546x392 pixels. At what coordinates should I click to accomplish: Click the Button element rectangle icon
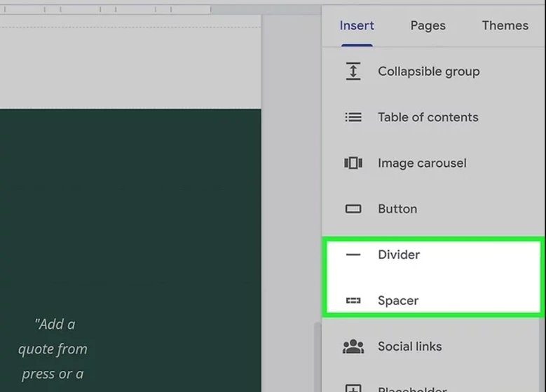tap(353, 209)
